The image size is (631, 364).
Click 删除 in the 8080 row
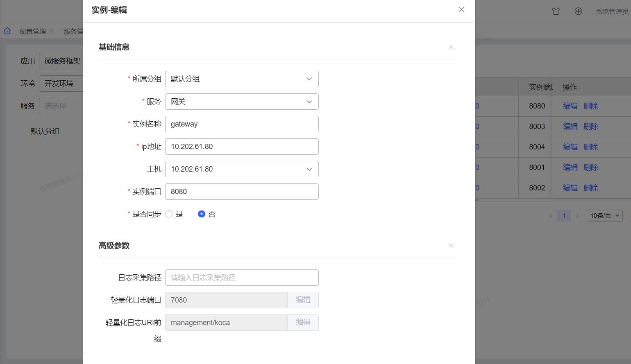[591, 106]
